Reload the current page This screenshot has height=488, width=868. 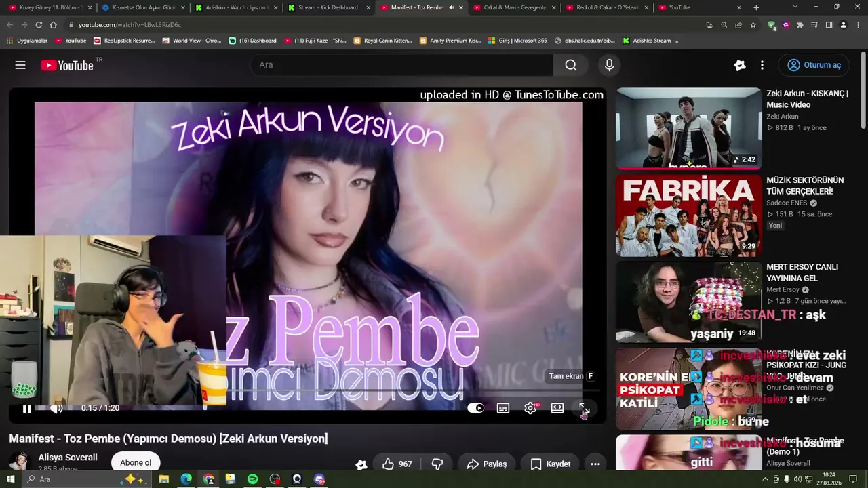tap(39, 25)
